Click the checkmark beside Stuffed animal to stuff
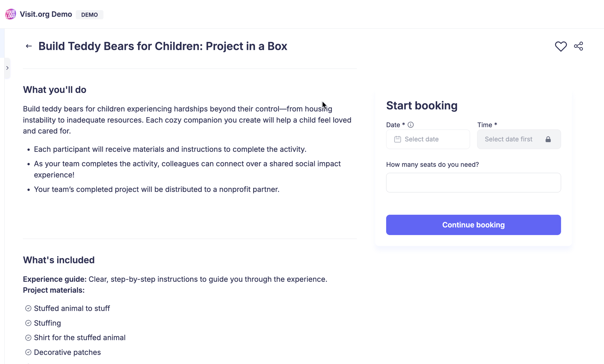 point(28,308)
